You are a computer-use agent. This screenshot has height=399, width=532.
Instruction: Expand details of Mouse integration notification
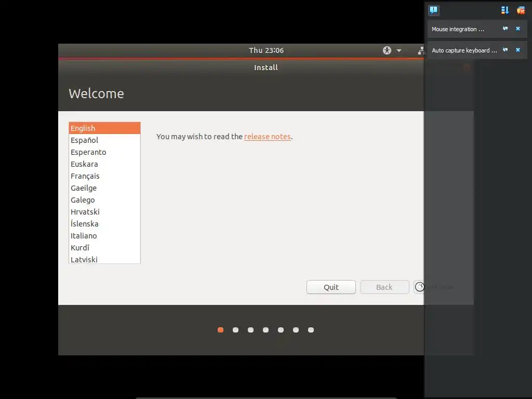(505, 29)
